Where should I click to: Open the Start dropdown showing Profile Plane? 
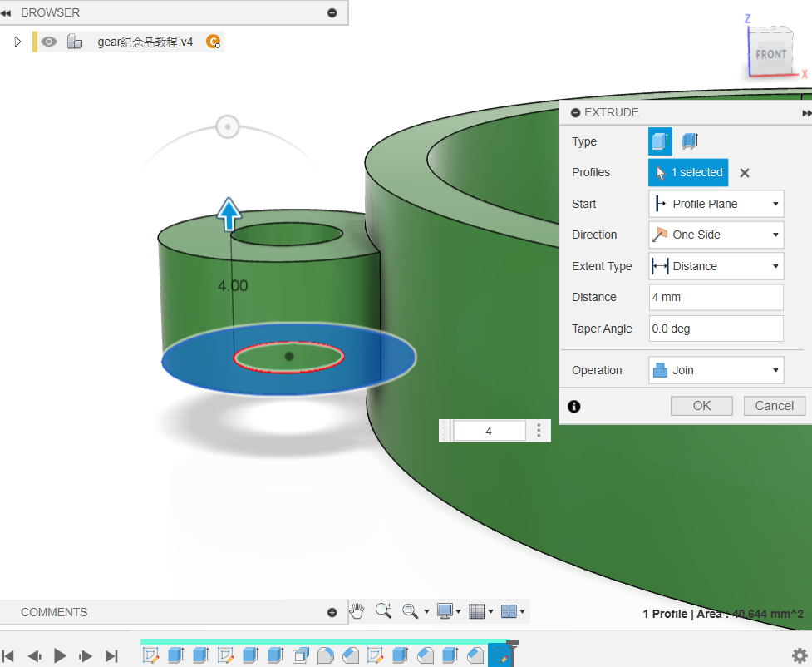[716, 204]
